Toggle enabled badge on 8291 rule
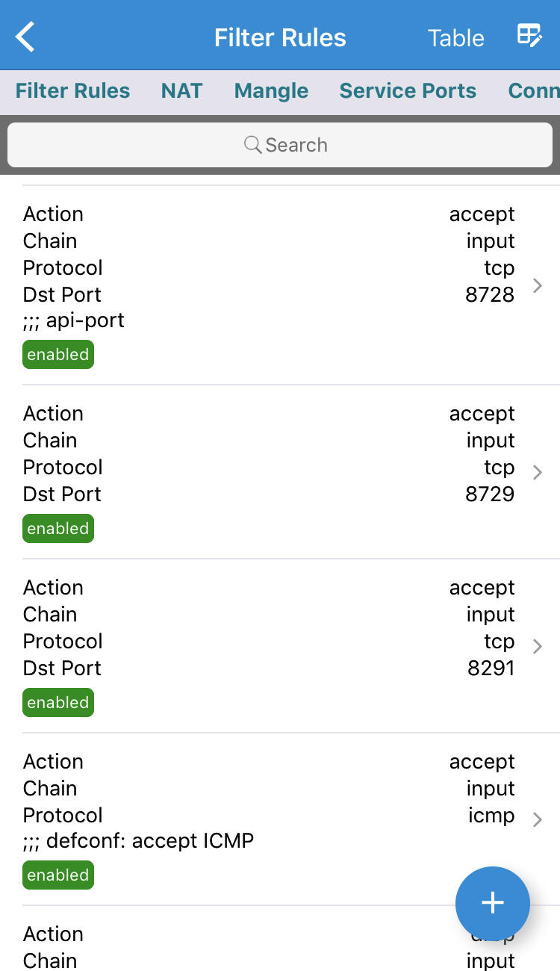Viewport: 560px width, 971px height. coord(58,703)
